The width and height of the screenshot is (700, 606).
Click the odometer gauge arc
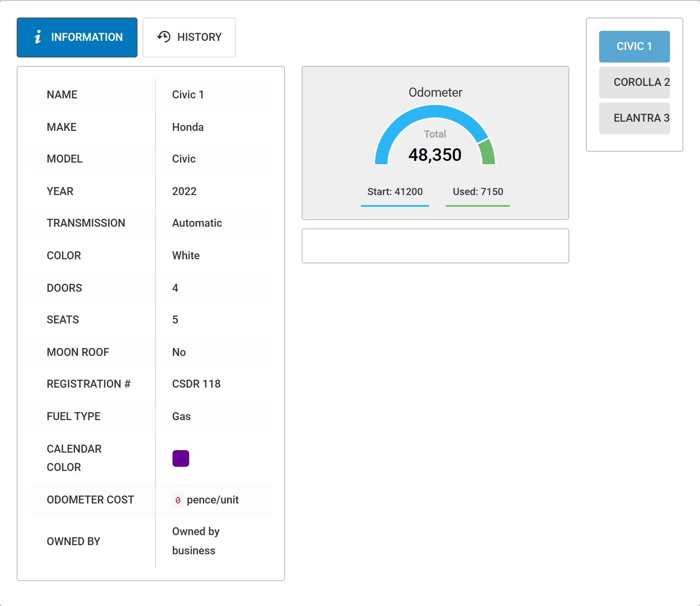435,111
